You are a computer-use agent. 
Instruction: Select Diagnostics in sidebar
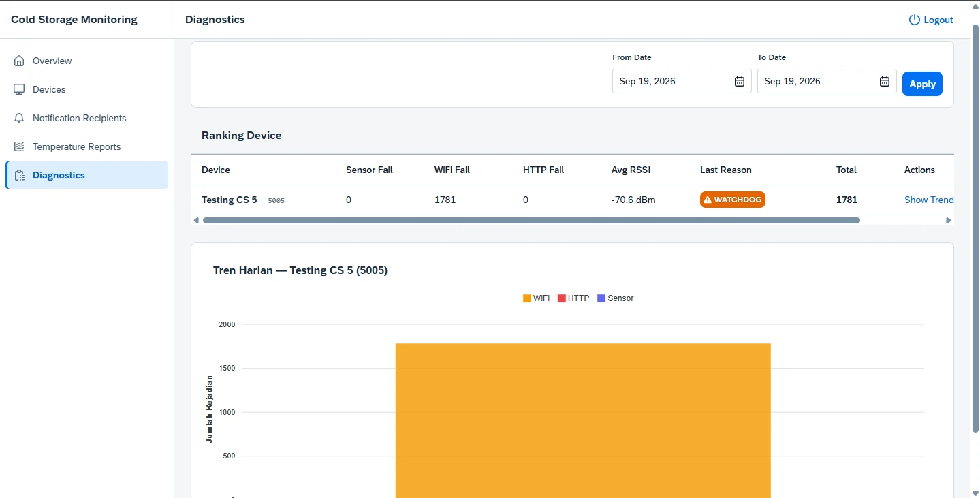pyautogui.click(x=86, y=175)
